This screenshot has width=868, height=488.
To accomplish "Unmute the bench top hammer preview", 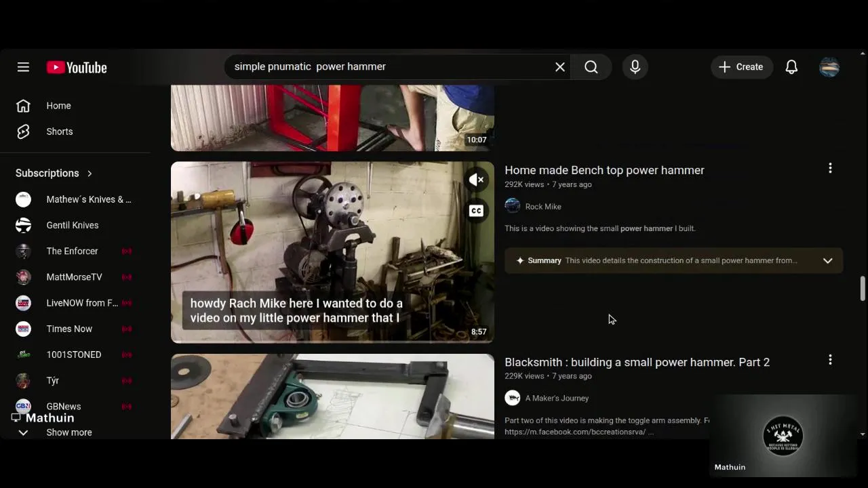I will pyautogui.click(x=477, y=180).
